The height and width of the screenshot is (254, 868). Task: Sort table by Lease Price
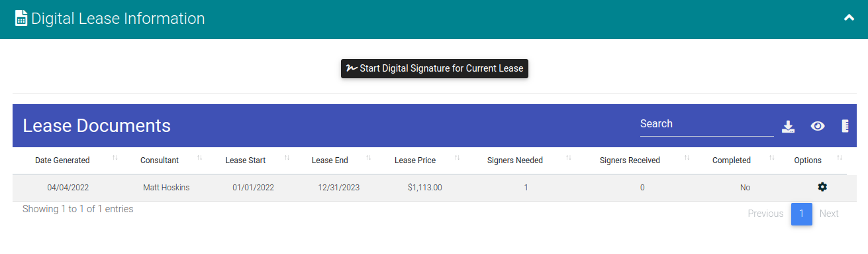pos(415,160)
